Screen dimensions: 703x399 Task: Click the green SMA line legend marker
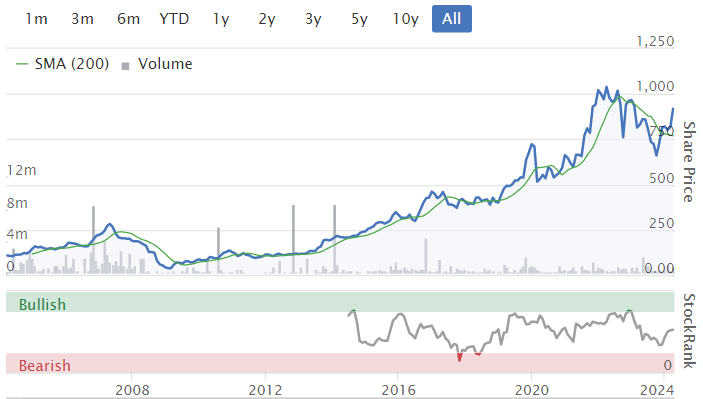coord(22,64)
